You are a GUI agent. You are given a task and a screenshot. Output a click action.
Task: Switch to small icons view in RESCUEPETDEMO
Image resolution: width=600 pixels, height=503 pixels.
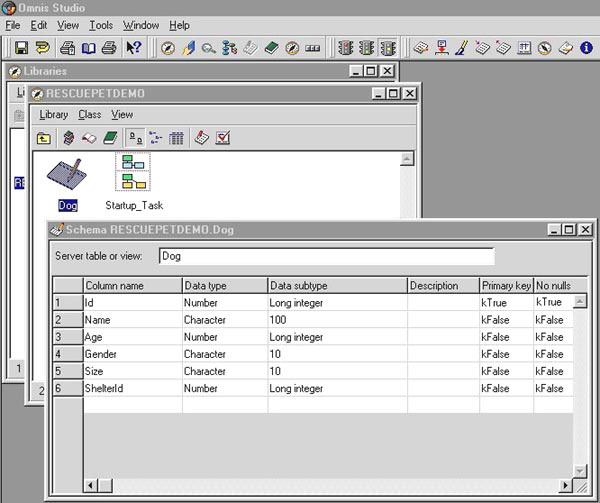point(155,138)
